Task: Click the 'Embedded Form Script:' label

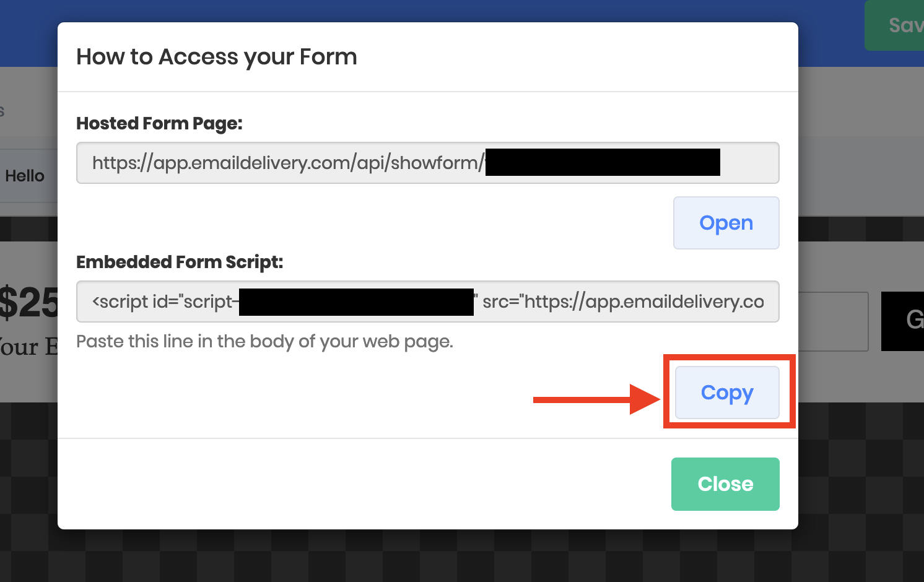Action: [x=179, y=263]
